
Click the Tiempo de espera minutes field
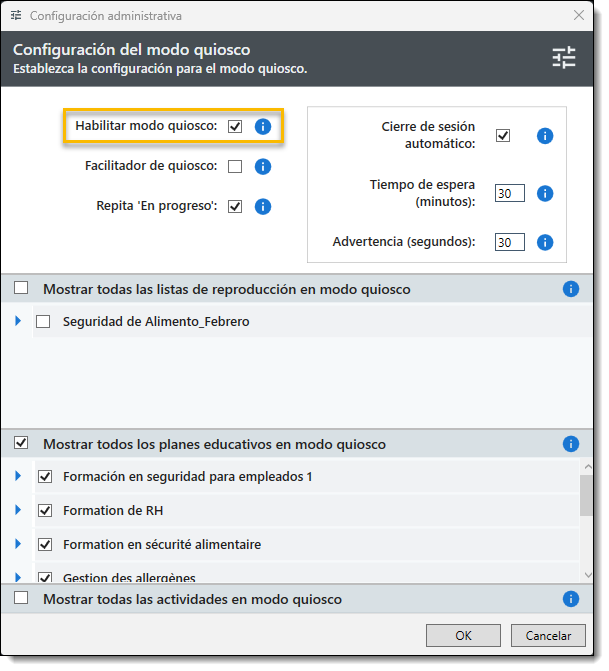[x=510, y=194]
